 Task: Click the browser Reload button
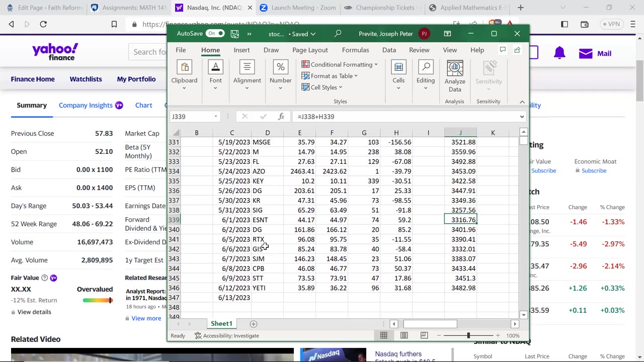coord(43,24)
